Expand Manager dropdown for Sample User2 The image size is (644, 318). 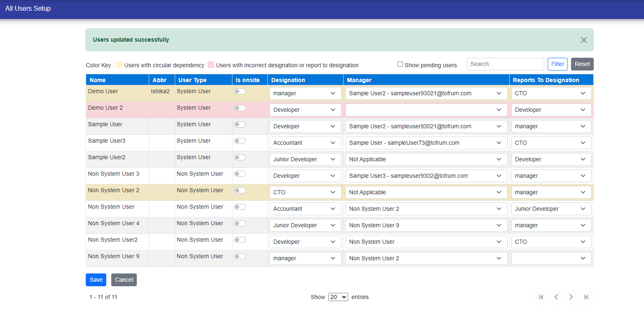click(426, 160)
